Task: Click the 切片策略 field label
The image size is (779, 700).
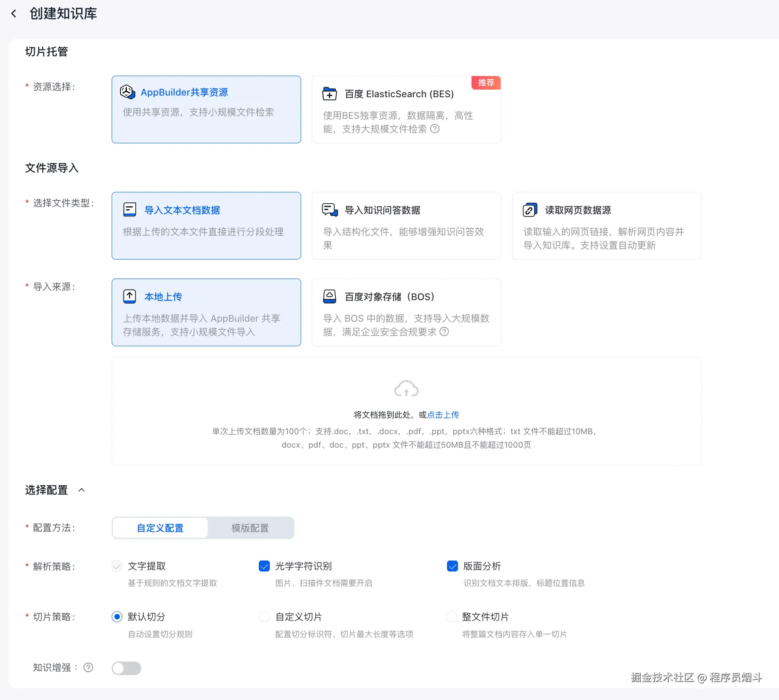Action: click(54, 617)
